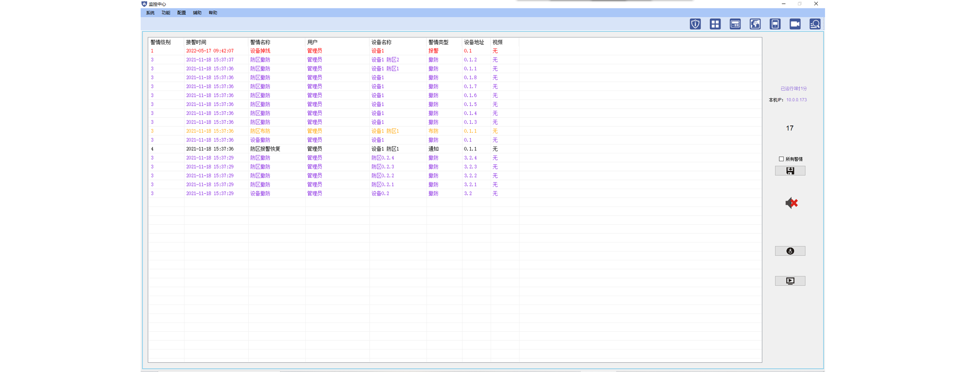The width and height of the screenshot is (980, 372).
Task: Select the row for 防区0.2.1
Action: click(x=455, y=185)
